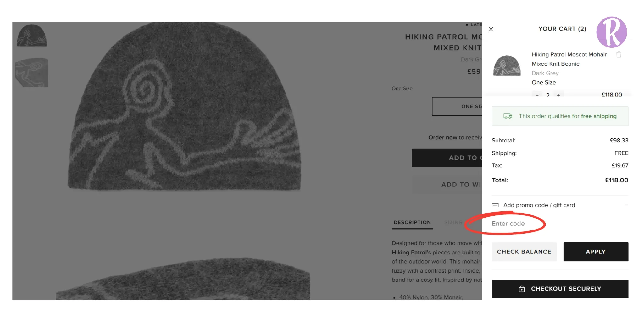Focus the Enter code input field
Viewport: 644px width, 322px height.
(x=560, y=224)
